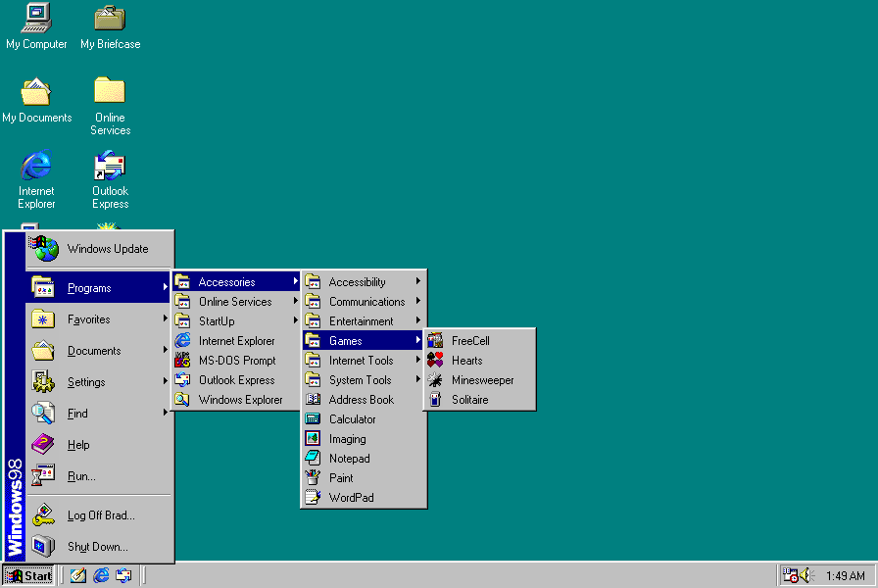Expand the StartUp submenu arrow

[x=296, y=320]
